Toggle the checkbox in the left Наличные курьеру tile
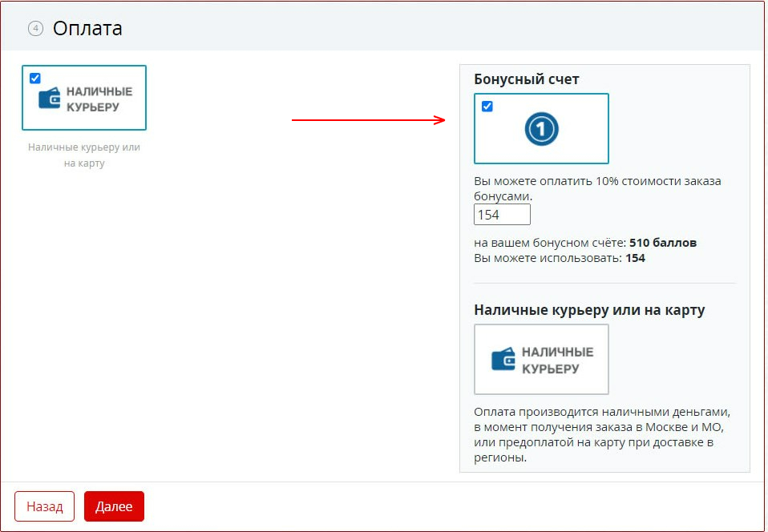Image resolution: width=768 pixels, height=532 pixels. coord(35,79)
